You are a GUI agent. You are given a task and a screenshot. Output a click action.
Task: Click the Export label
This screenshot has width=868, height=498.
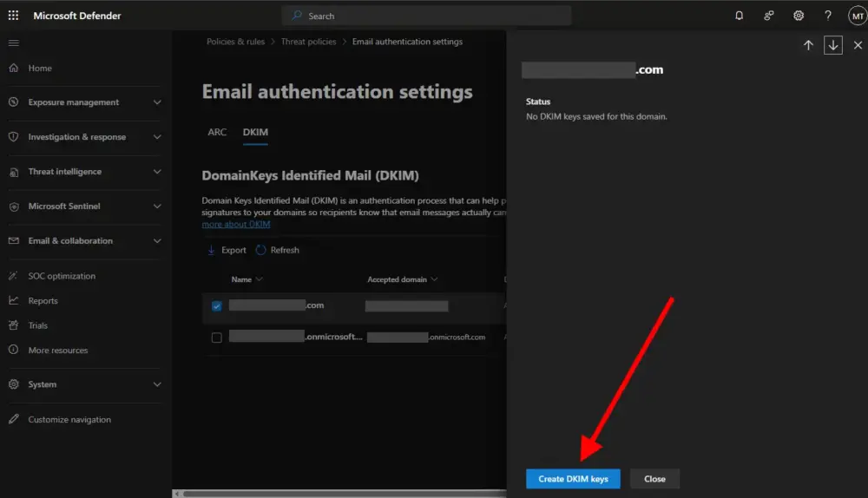click(233, 250)
